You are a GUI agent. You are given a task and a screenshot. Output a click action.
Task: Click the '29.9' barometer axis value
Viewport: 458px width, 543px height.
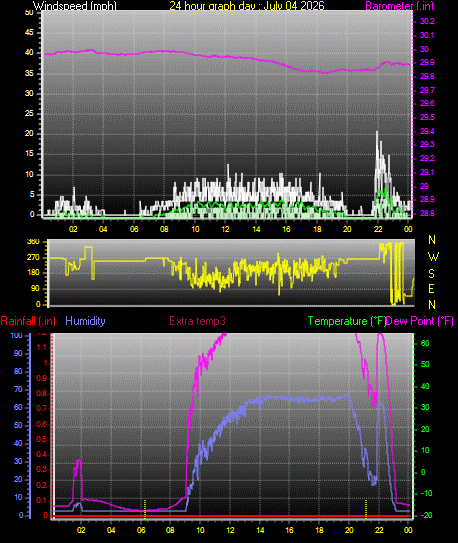[x=427, y=63]
